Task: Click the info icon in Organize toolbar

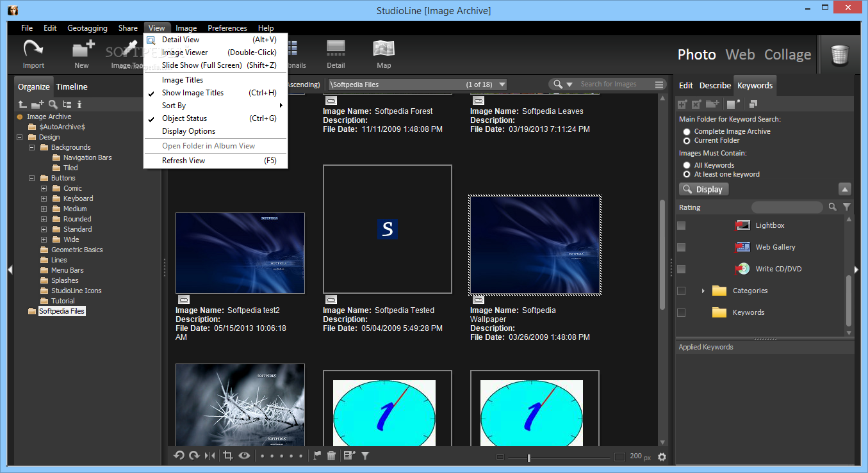Action: coord(79,104)
